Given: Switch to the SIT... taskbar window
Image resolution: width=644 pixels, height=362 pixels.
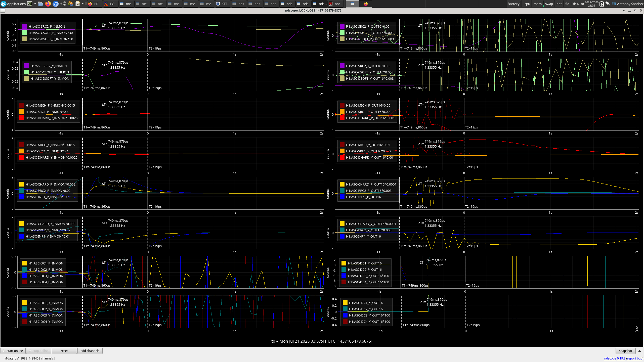Looking at the screenshot, I should (223, 4).
